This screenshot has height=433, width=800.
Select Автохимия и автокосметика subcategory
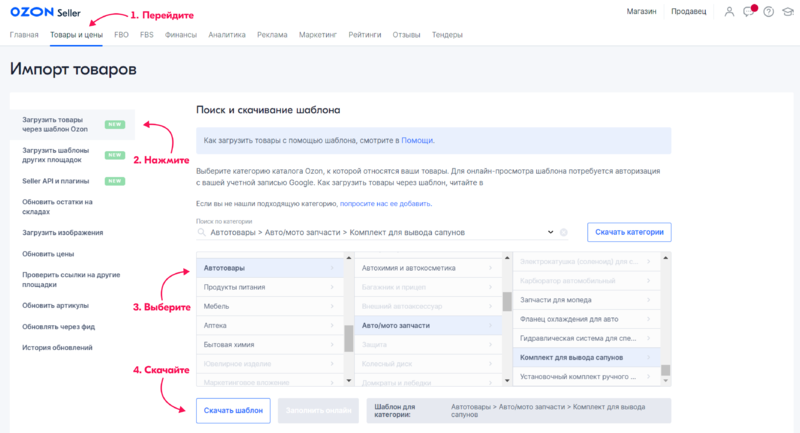[428, 268]
